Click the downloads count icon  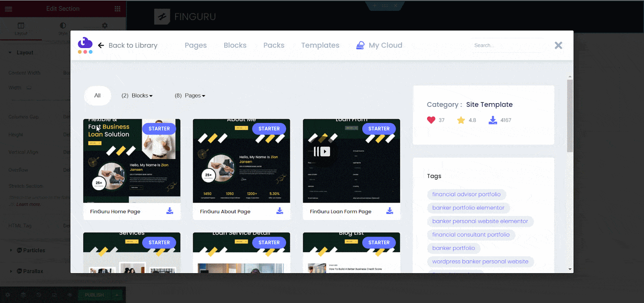pos(493,120)
